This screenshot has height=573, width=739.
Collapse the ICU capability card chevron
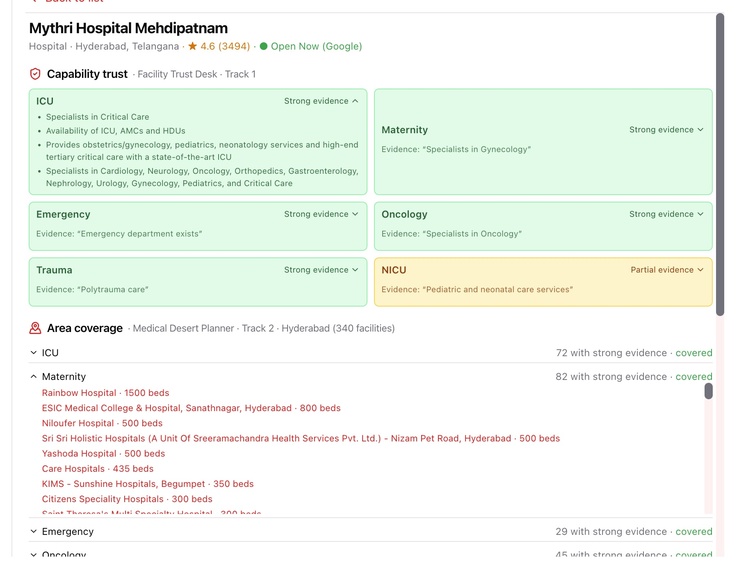tap(355, 101)
